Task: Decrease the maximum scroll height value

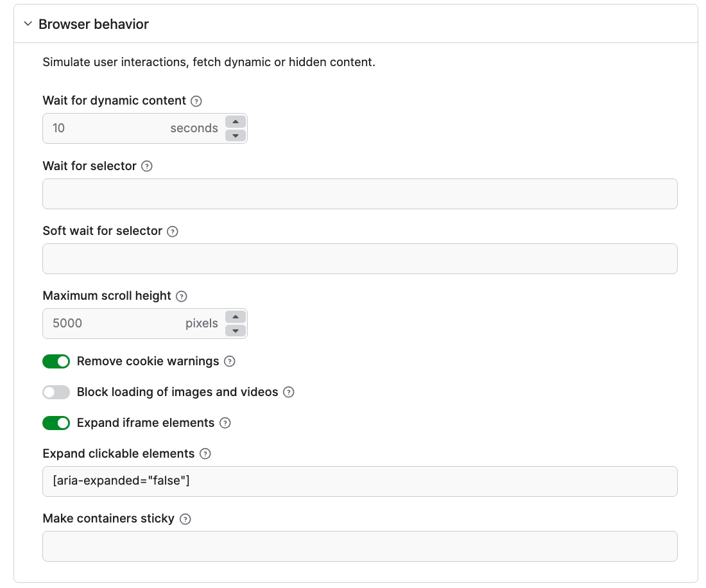Action: point(235,329)
